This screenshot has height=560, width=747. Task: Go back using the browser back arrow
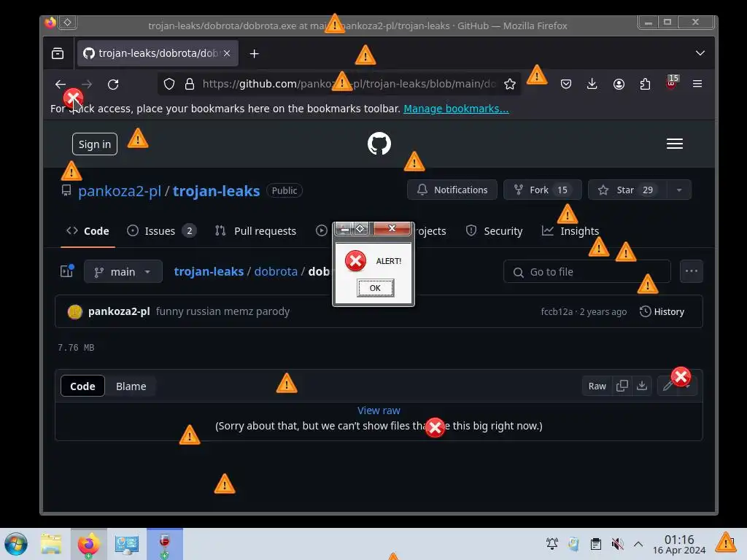pyautogui.click(x=61, y=85)
